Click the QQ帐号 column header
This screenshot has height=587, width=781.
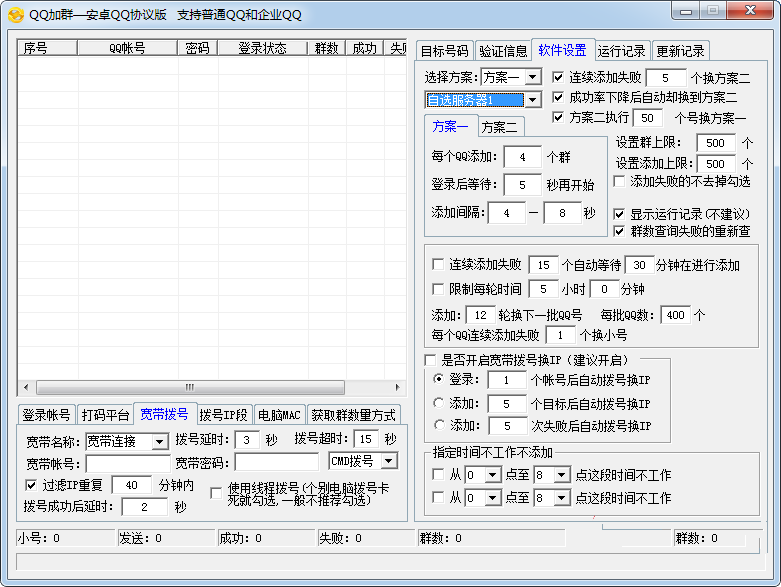(x=128, y=48)
